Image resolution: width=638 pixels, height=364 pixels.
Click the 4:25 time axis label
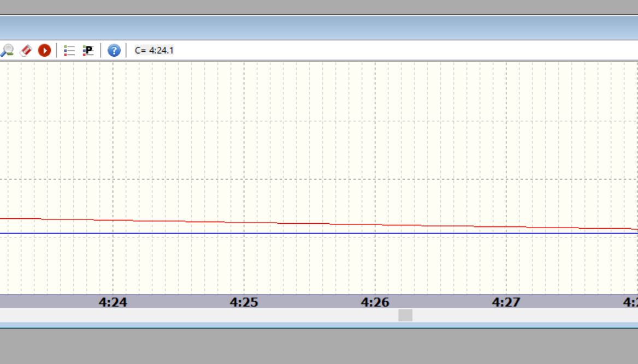point(244,302)
